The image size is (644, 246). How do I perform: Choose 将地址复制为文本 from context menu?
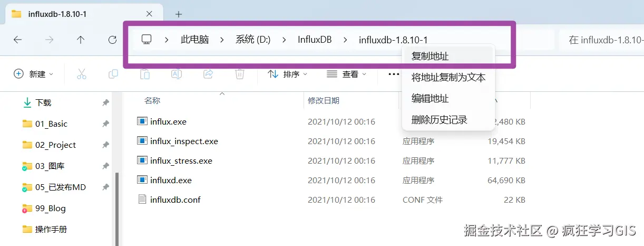[448, 78]
